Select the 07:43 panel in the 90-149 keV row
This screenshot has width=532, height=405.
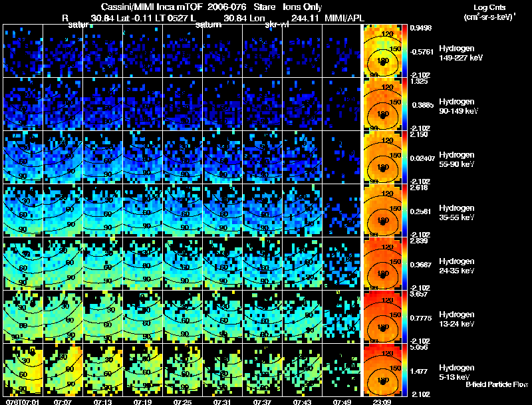pyautogui.click(x=302, y=104)
